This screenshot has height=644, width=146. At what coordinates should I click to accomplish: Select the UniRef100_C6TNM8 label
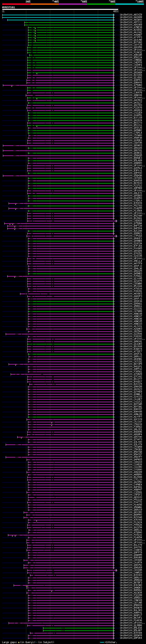[131, 311]
